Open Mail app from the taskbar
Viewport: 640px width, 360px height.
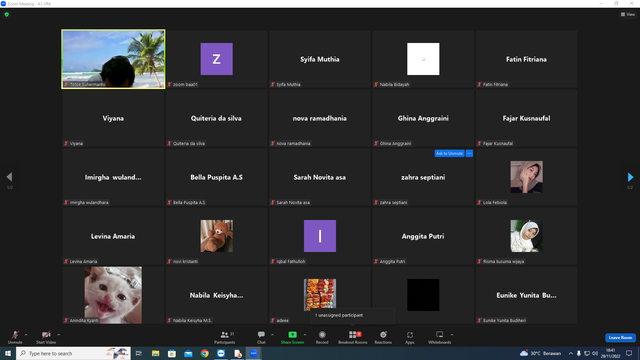pos(188,353)
